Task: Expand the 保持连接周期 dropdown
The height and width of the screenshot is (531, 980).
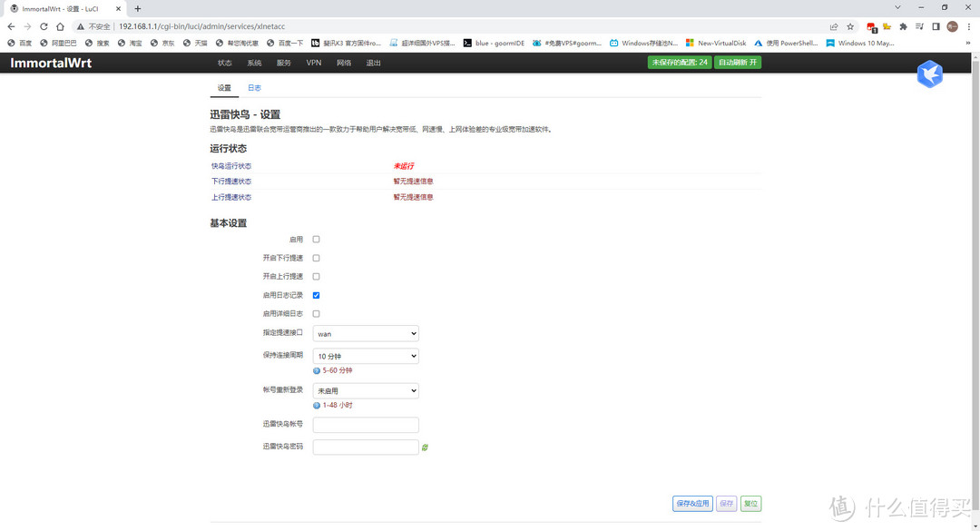Action: (366, 357)
